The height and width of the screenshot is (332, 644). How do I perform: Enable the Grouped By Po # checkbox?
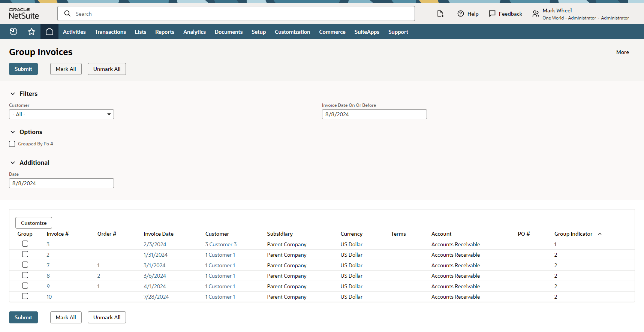12,144
